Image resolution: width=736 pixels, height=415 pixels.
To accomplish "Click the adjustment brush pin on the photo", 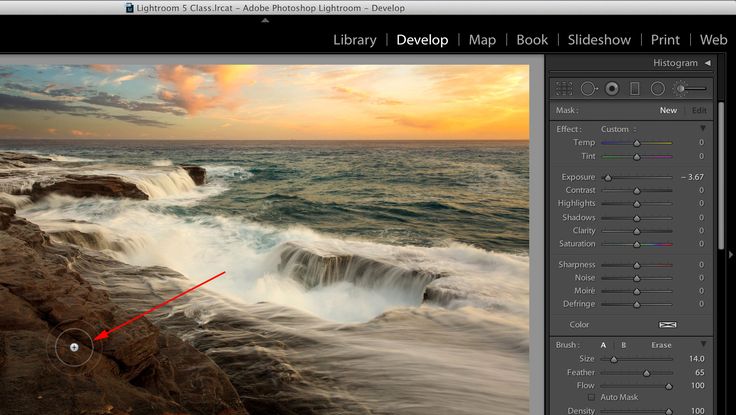I will (x=75, y=346).
